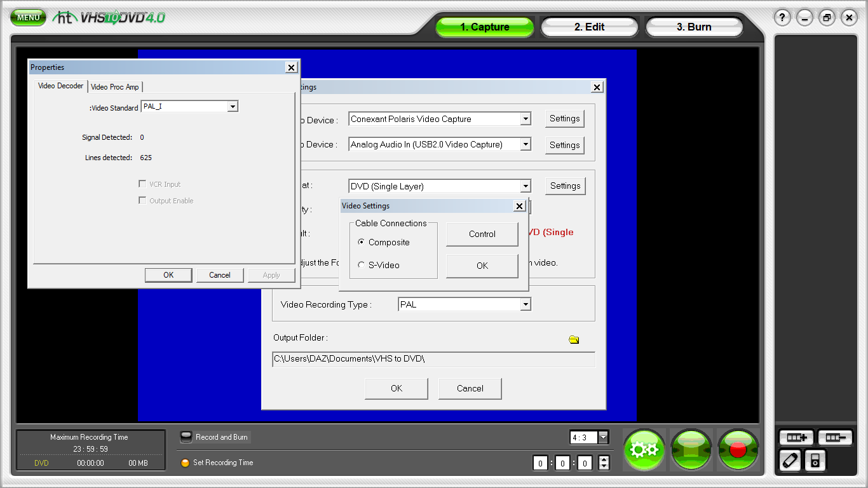
Task: Expand the DVD (Single Layer) format dropdown
Action: pyautogui.click(x=526, y=186)
